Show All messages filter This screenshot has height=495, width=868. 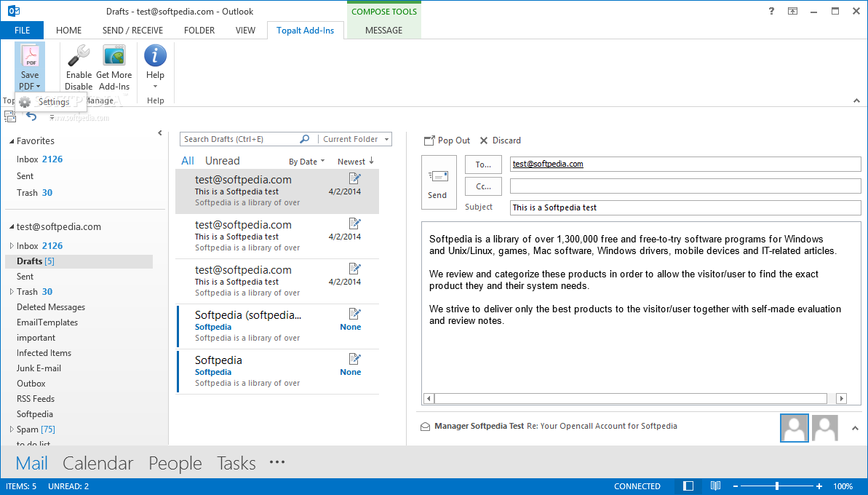[x=188, y=161]
